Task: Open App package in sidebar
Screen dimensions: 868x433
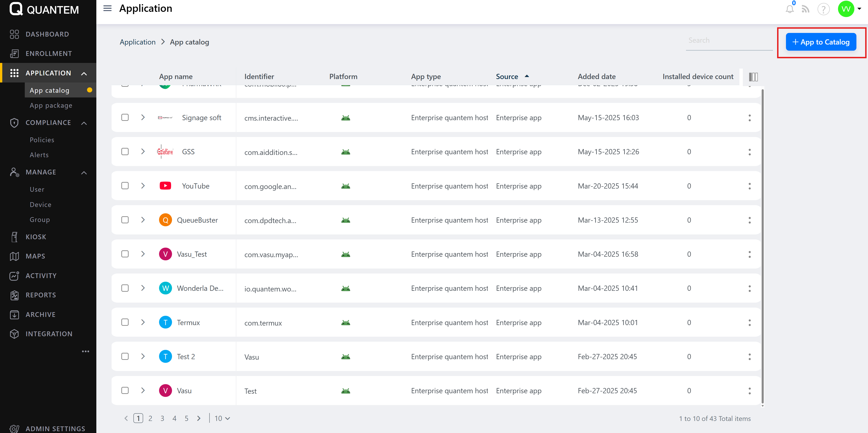Action: (x=51, y=105)
